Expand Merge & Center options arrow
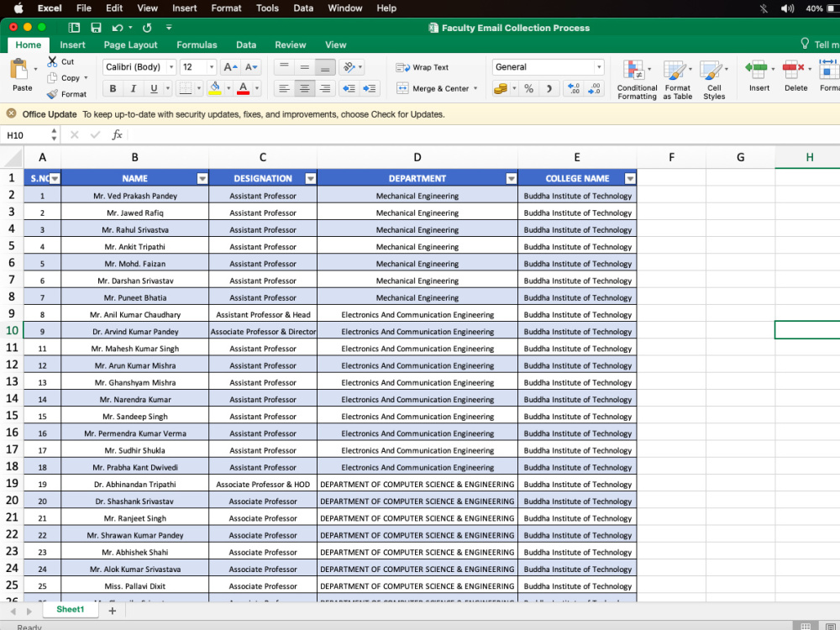The image size is (840, 630). 475,88
